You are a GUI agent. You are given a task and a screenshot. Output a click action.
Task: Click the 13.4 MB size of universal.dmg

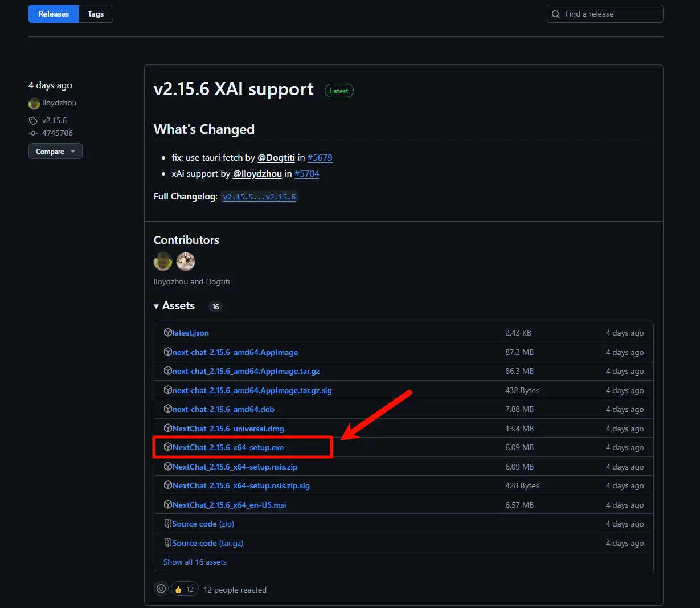[x=519, y=429]
